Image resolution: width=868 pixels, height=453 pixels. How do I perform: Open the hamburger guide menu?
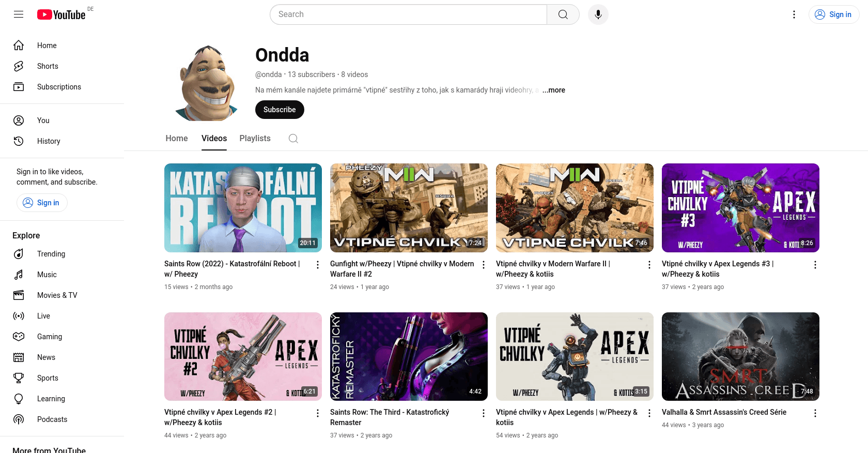point(19,14)
